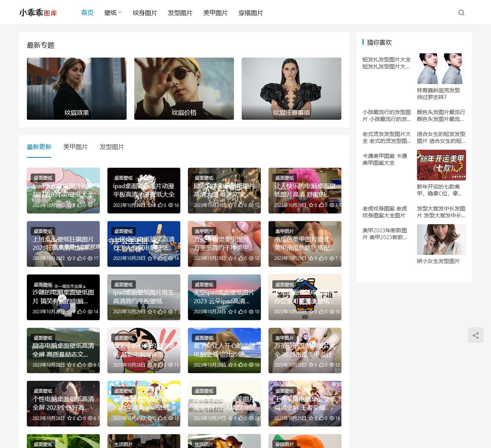
Task: Favorite the 万圣节幽灵美甲图片 card with its star
Action: pyautogui.click(x=231, y=259)
